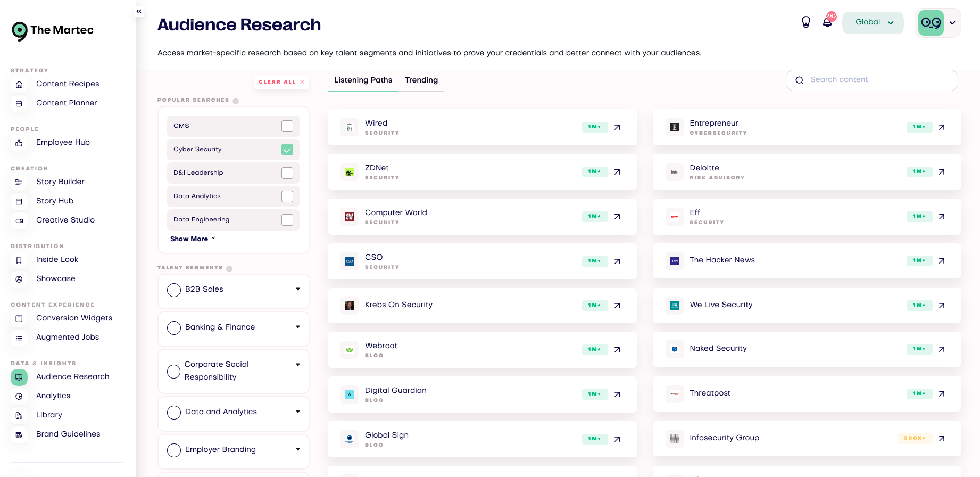The width and height of the screenshot is (980, 477).
Task: Open Krebs On Security listening path
Action: click(x=482, y=306)
